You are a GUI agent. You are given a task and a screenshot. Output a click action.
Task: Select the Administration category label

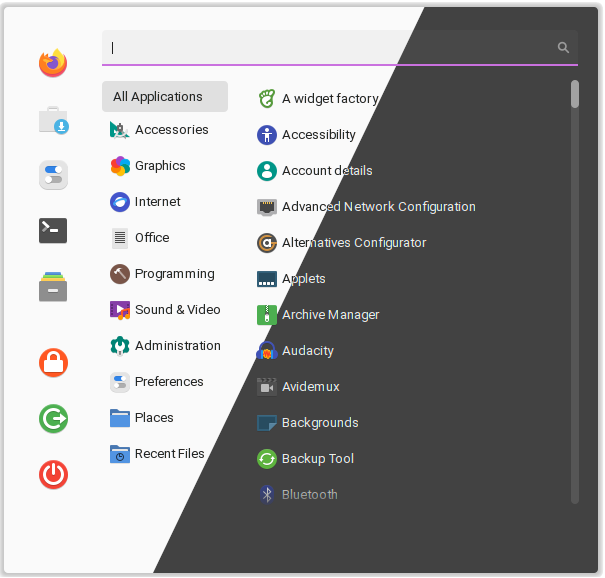178,346
